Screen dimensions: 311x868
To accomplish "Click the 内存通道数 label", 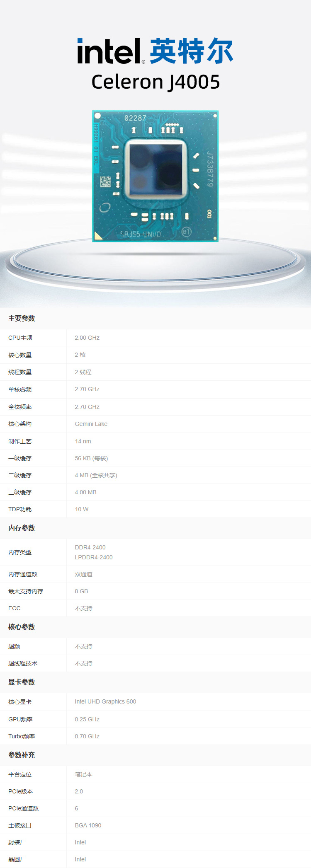I will (x=23, y=574).
